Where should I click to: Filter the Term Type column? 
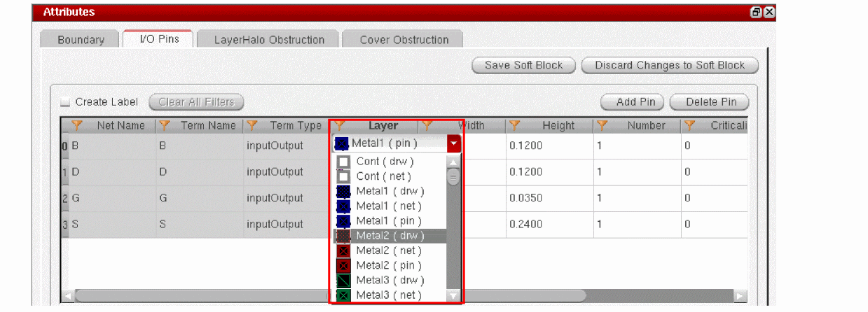252,126
